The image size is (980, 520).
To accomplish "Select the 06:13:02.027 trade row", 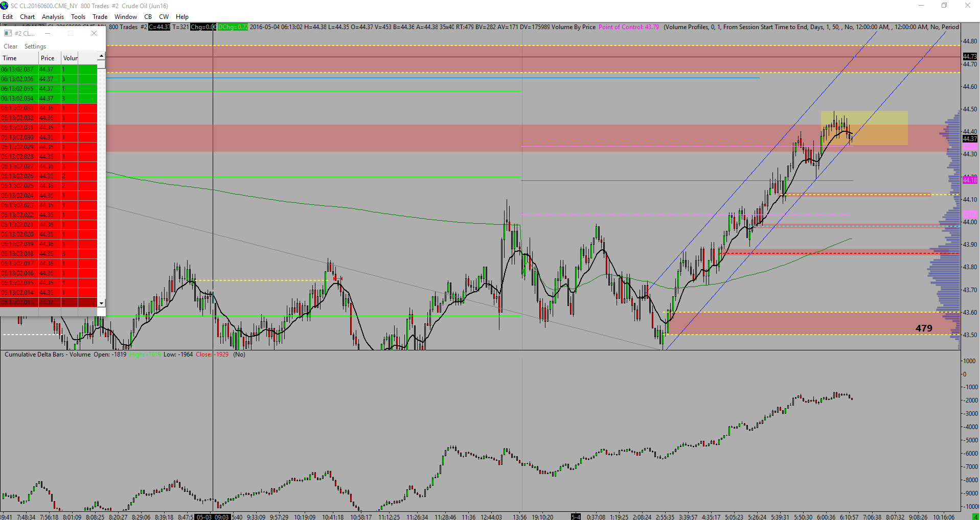I will 49,167.
